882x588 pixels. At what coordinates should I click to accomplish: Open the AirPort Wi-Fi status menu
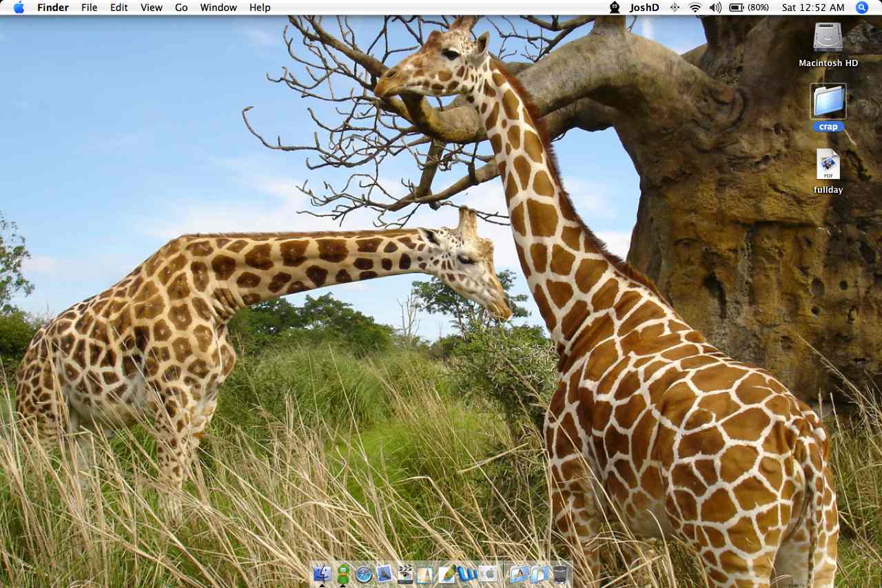coord(695,8)
